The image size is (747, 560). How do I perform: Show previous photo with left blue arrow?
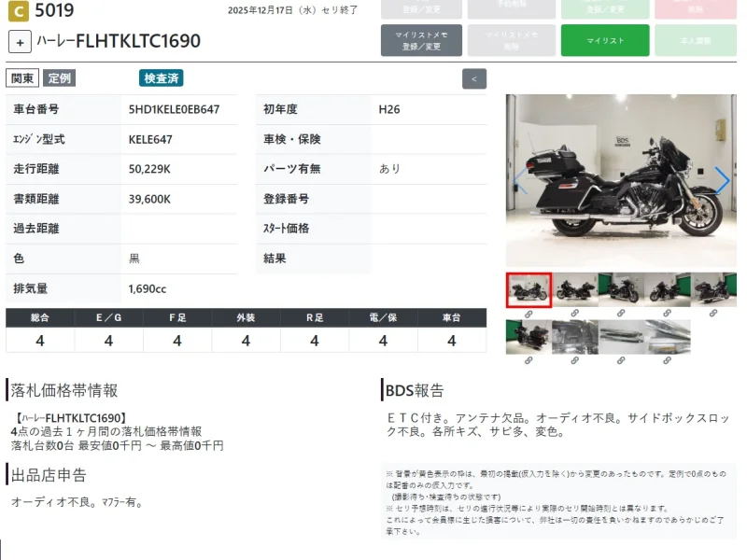coord(521,180)
